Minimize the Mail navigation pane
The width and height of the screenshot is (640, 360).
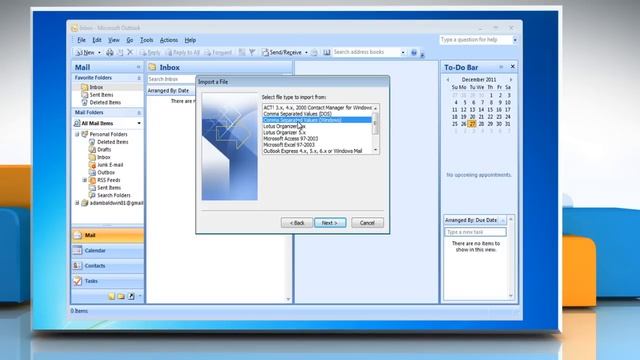point(138,67)
